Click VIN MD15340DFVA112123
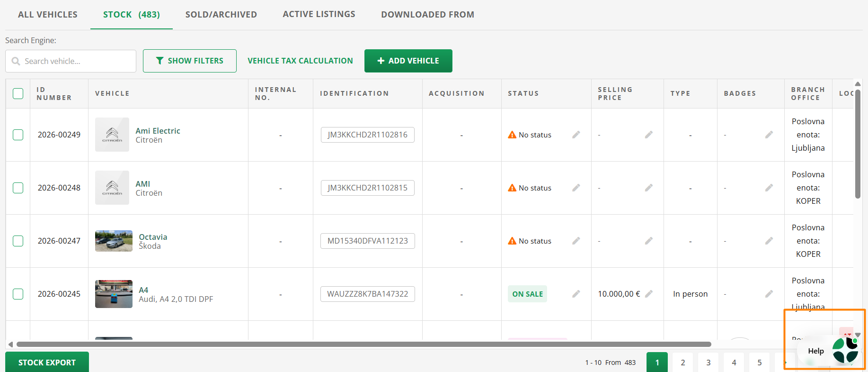868x372 pixels. [x=368, y=241]
